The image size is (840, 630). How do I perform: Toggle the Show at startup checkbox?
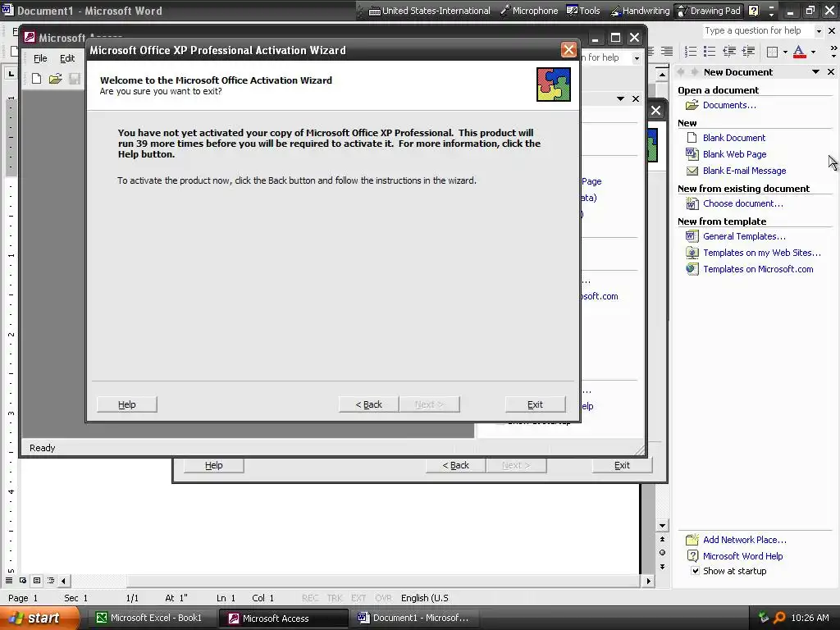tap(695, 571)
